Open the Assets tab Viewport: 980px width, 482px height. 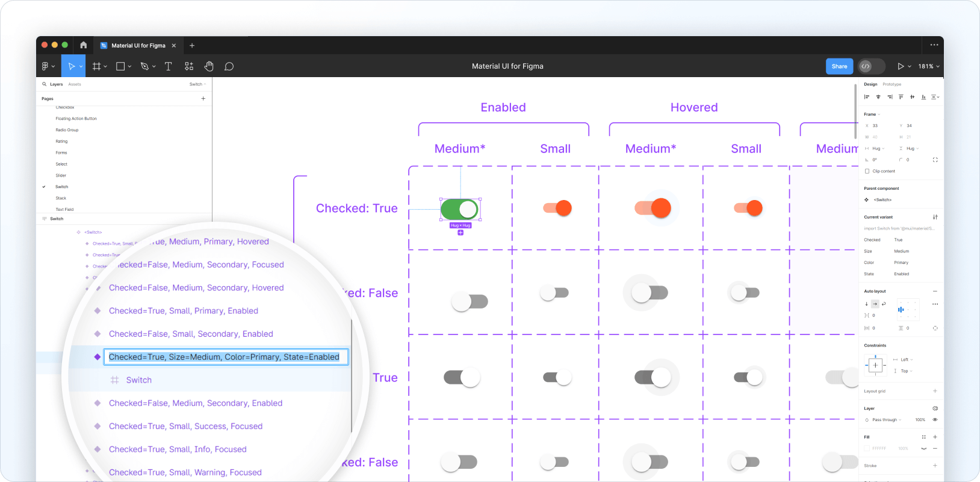pos(75,84)
